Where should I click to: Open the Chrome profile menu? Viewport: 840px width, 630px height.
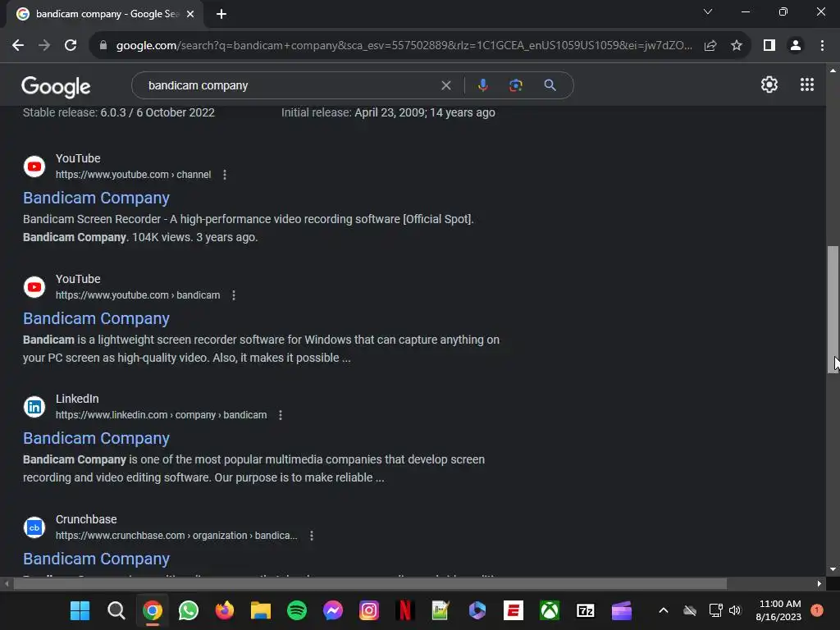(x=796, y=46)
